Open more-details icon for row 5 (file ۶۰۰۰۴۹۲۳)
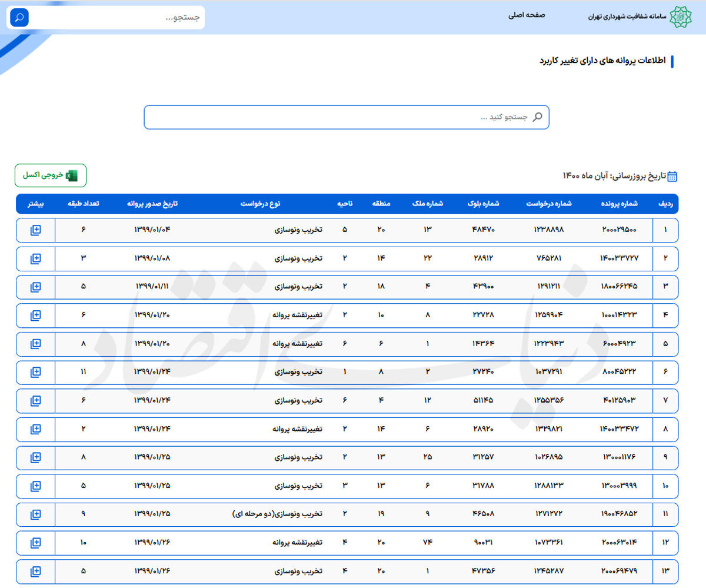Viewport: 706px width, 588px height. pyautogui.click(x=36, y=344)
